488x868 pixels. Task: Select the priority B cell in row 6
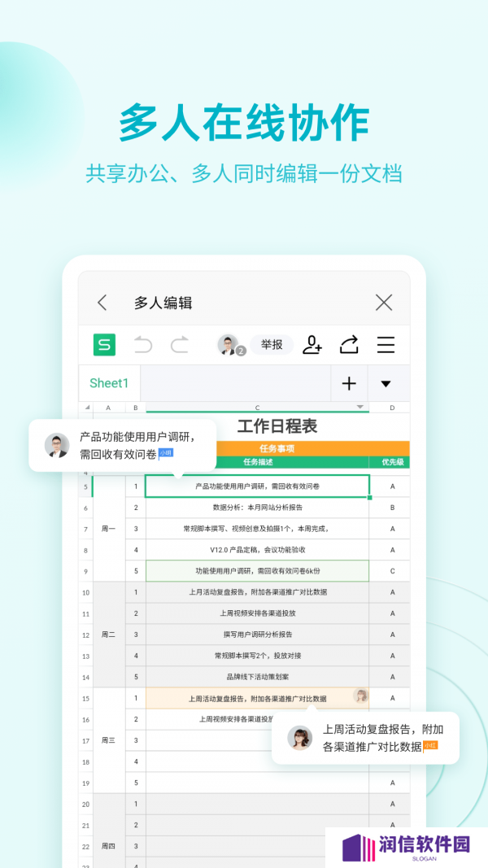click(392, 507)
